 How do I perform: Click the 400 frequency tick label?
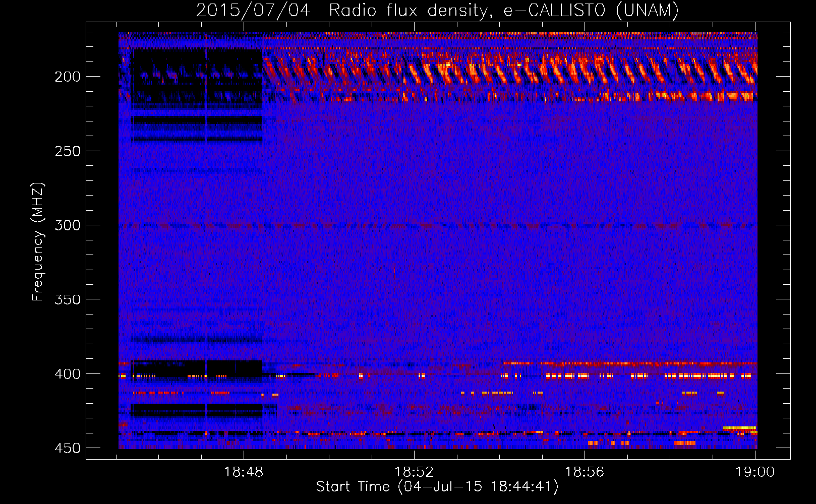click(x=68, y=374)
